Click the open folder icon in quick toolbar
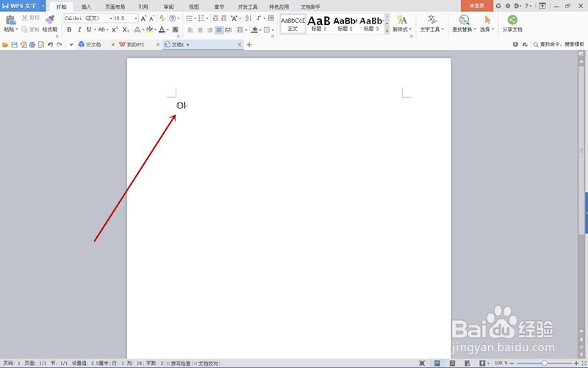Screen dimensions: 588x368 point(5,45)
